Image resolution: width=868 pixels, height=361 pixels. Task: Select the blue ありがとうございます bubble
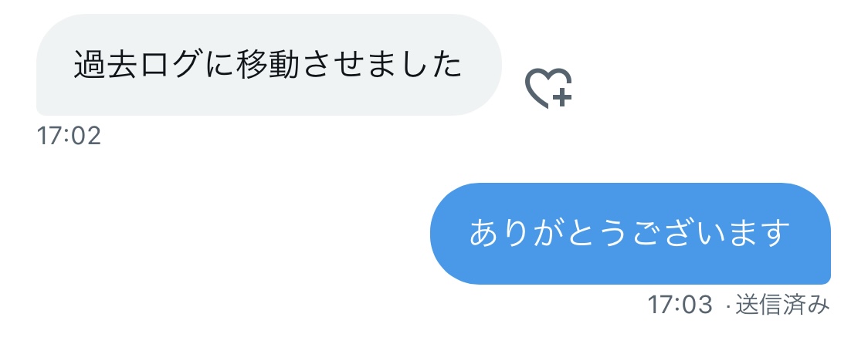[630, 233]
